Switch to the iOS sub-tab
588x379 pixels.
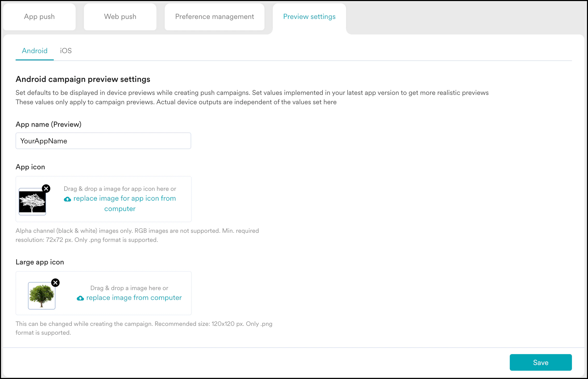(x=66, y=51)
